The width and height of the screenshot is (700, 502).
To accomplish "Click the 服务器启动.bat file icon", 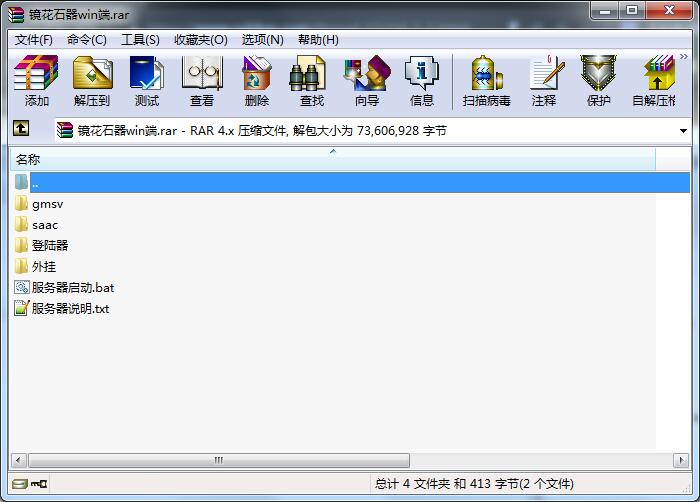I will (21, 287).
